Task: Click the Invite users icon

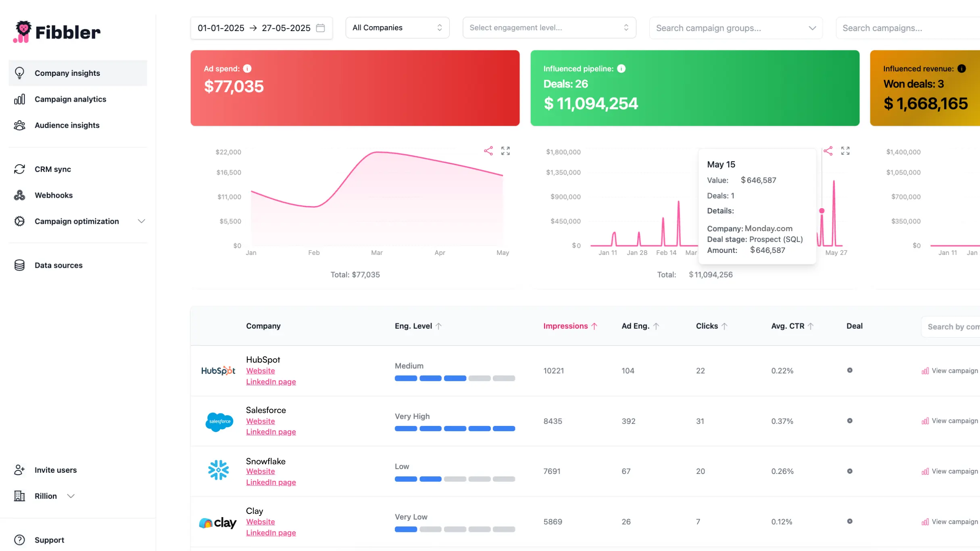Action: tap(19, 470)
